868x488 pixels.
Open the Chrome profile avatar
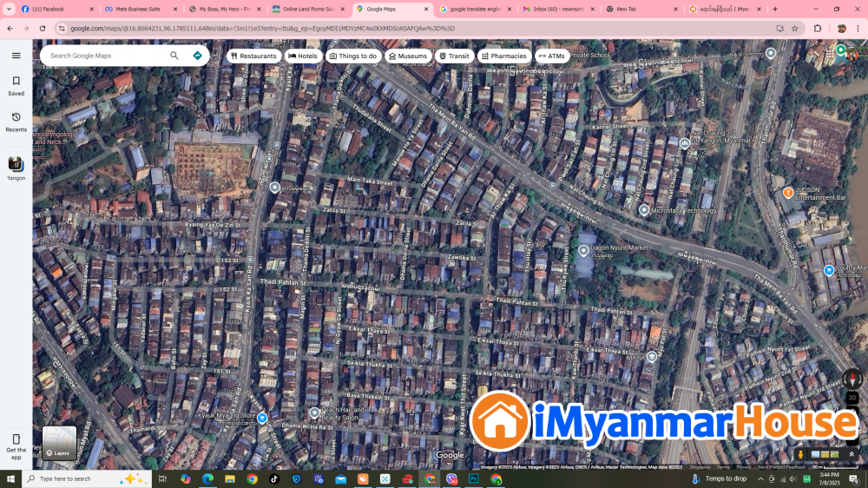pos(841,29)
